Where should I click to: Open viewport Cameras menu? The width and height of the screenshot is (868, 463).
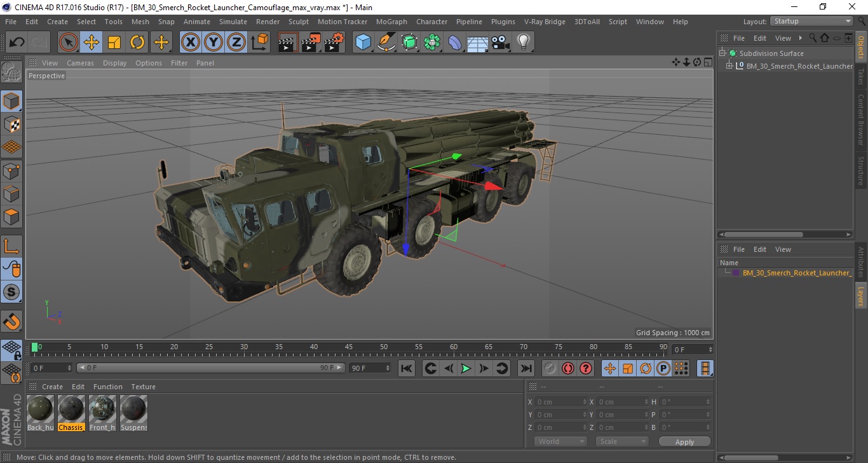click(80, 63)
